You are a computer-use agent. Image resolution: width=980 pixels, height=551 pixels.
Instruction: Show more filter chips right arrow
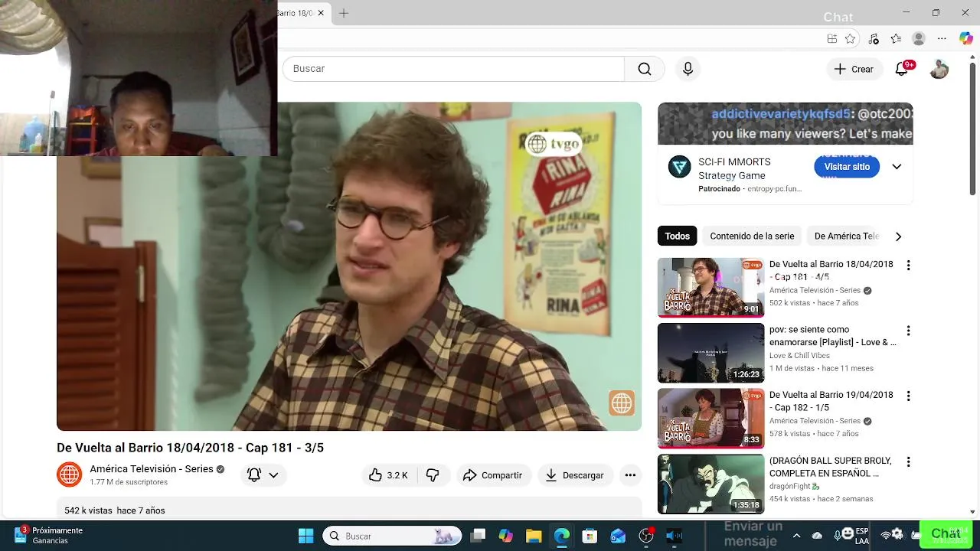point(898,236)
